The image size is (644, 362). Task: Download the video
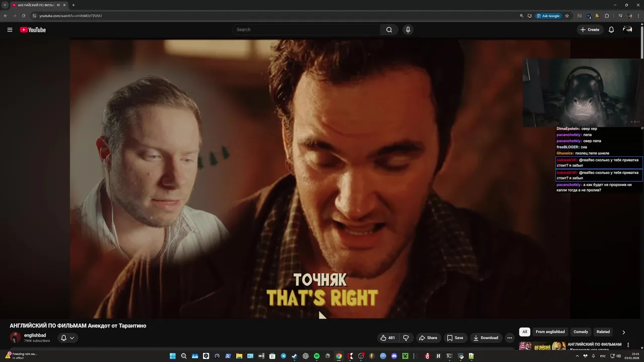click(x=486, y=338)
